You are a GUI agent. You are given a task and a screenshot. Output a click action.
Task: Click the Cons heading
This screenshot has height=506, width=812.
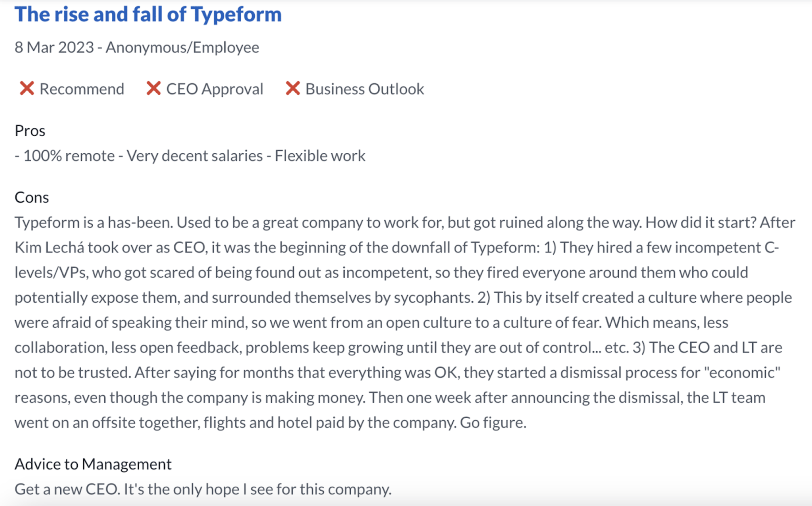click(32, 197)
